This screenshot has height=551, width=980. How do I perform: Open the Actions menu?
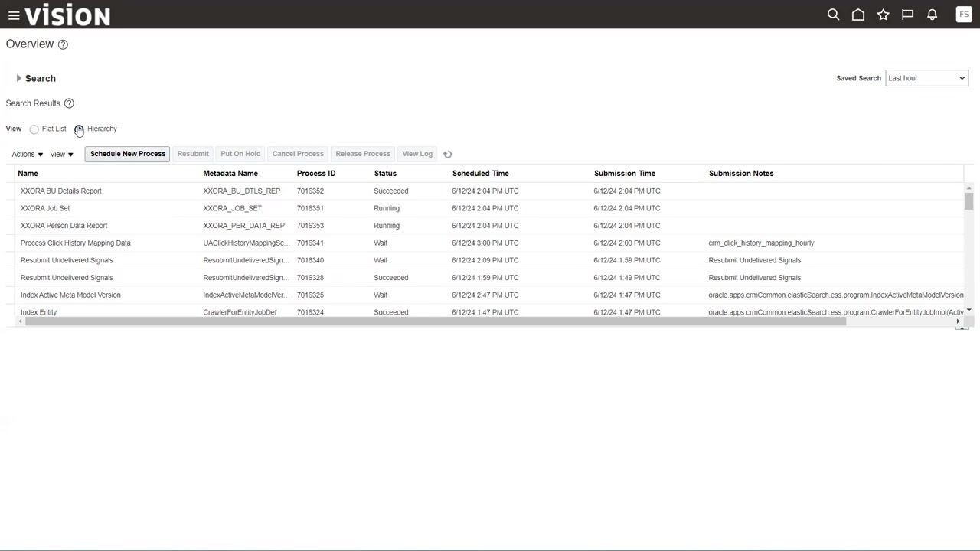pos(28,155)
